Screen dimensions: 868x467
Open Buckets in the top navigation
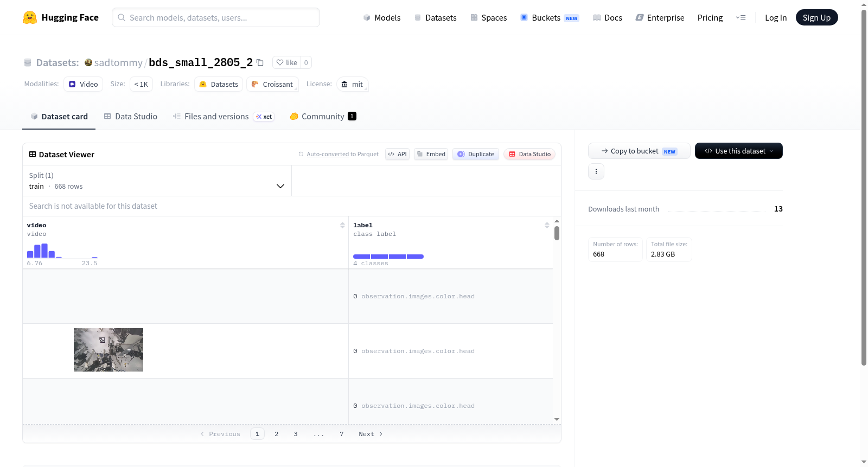tap(550, 17)
